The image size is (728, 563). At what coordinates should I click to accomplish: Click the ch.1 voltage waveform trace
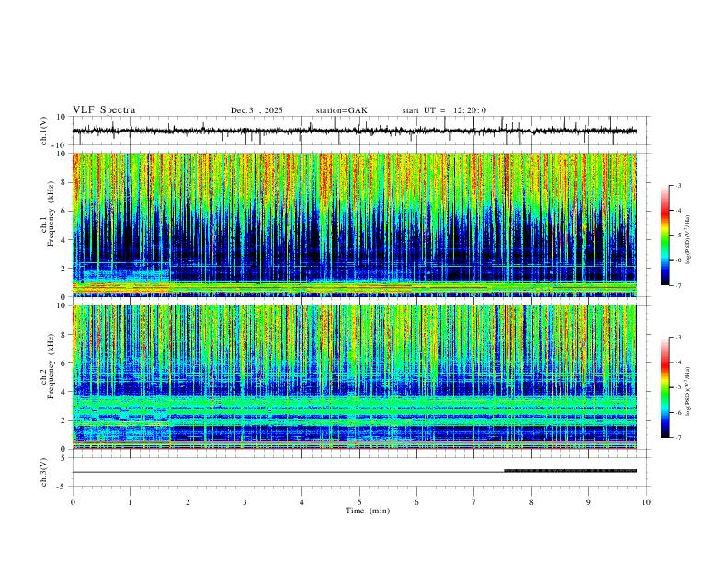(355, 131)
